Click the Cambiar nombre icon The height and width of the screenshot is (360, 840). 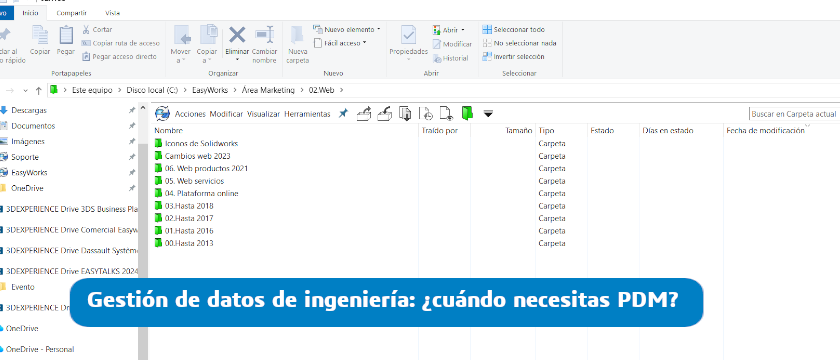coord(264,35)
